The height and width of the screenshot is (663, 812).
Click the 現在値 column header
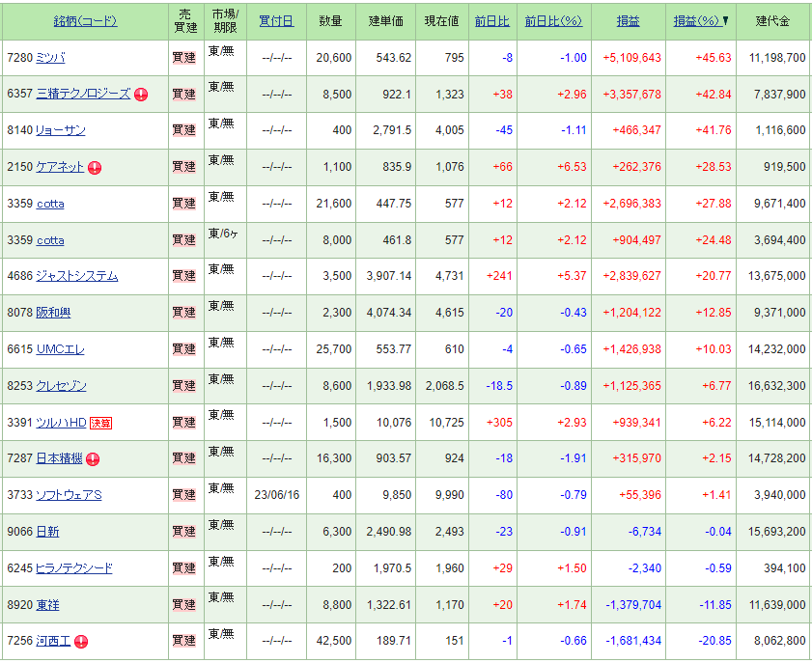tap(442, 21)
